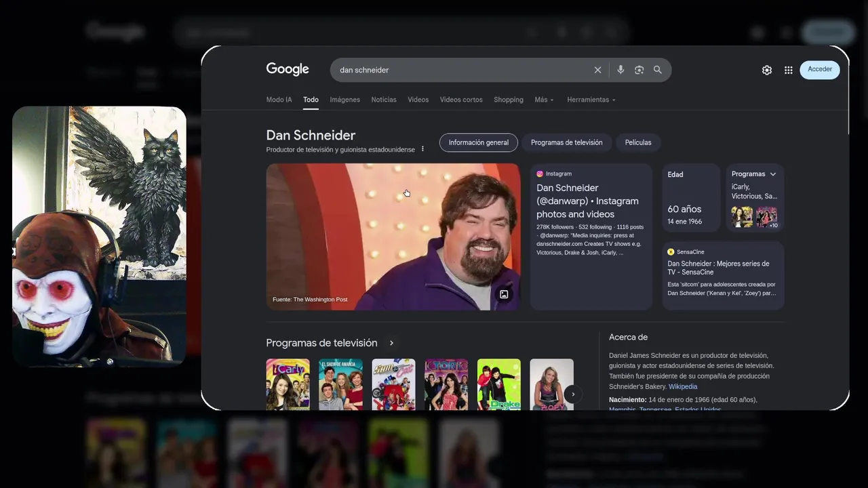Start voice search with the microphone icon
This screenshot has height=488, width=868.
620,70
